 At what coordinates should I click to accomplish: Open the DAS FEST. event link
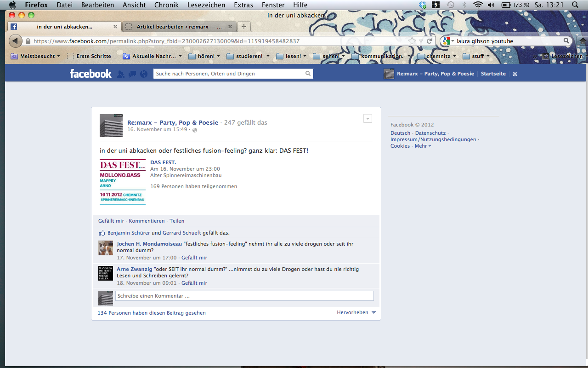[163, 162]
